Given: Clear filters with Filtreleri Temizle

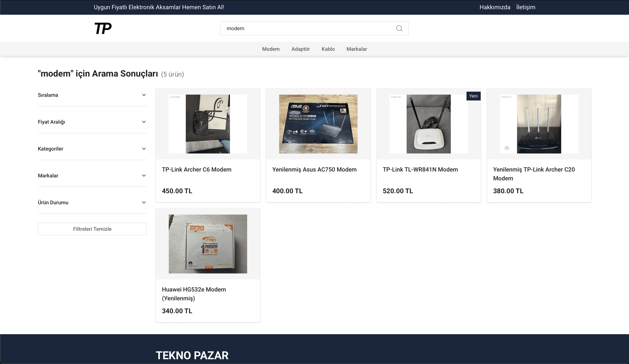Looking at the screenshot, I should click(92, 229).
